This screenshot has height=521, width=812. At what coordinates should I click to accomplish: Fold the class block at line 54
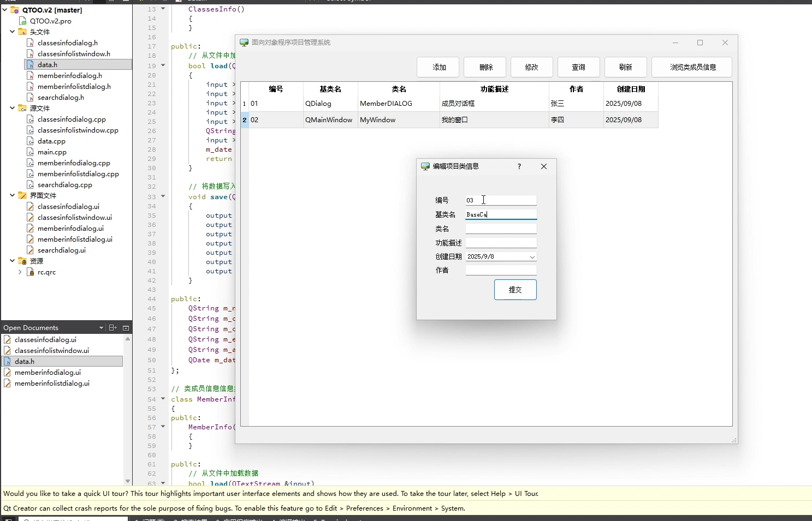163,399
